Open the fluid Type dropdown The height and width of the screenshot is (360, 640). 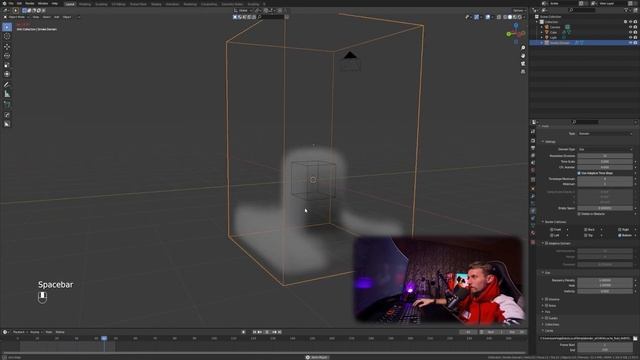click(605, 133)
